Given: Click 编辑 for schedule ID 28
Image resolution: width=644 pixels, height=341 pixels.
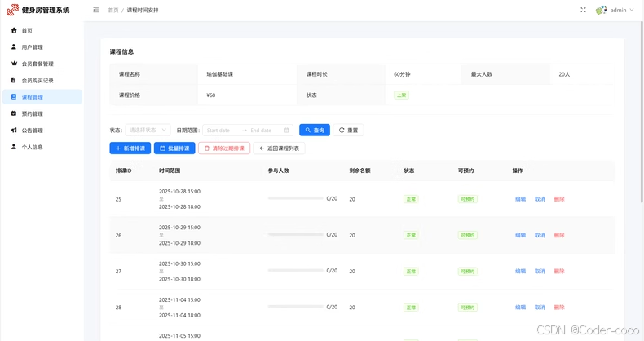Looking at the screenshot, I should [520, 308].
